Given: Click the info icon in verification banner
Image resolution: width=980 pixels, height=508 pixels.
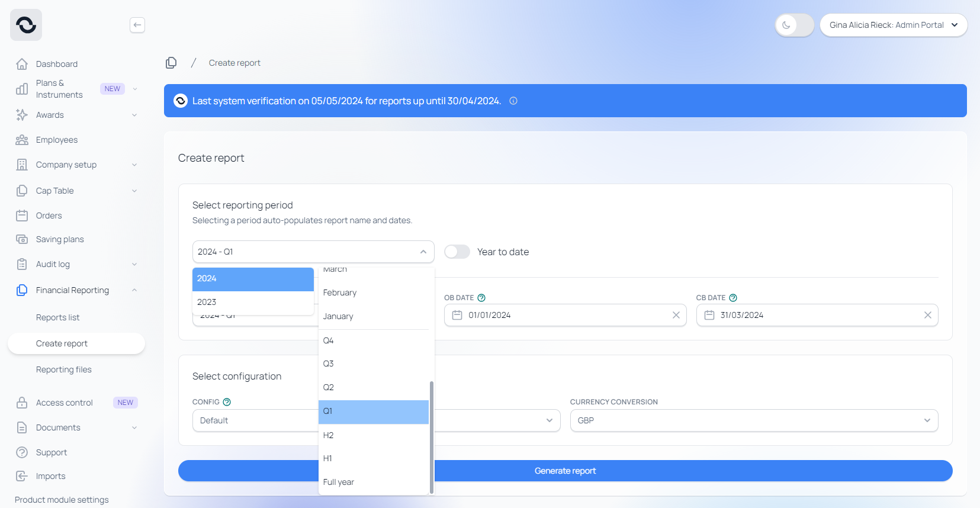Looking at the screenshot, I should pyautogui.click(x=513, y=101).
